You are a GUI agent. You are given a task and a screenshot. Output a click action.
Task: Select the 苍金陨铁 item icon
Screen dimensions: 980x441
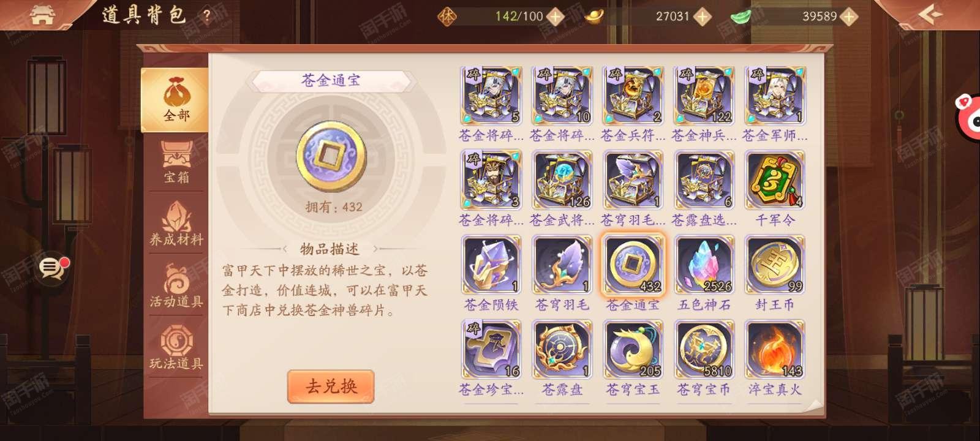491,265
